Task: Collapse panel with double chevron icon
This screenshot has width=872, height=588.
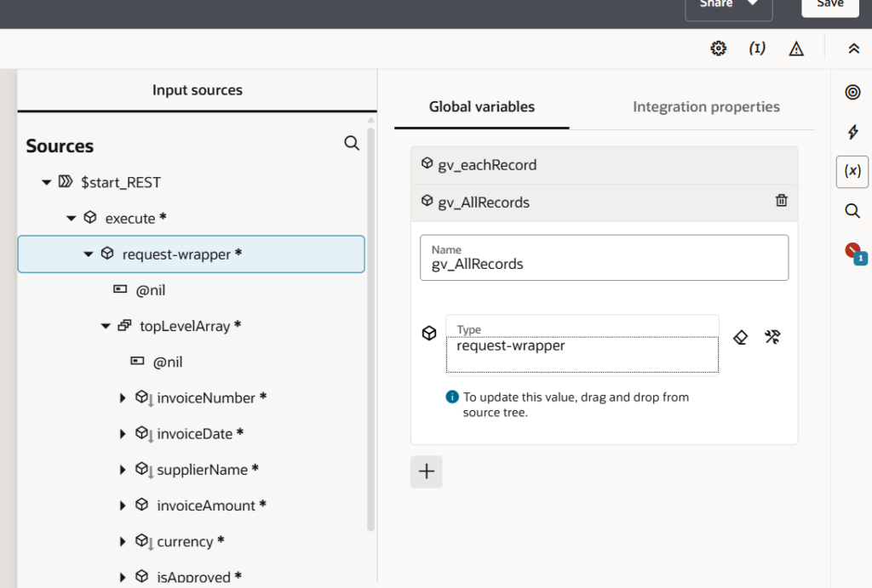Action: [x=853, y=49]
